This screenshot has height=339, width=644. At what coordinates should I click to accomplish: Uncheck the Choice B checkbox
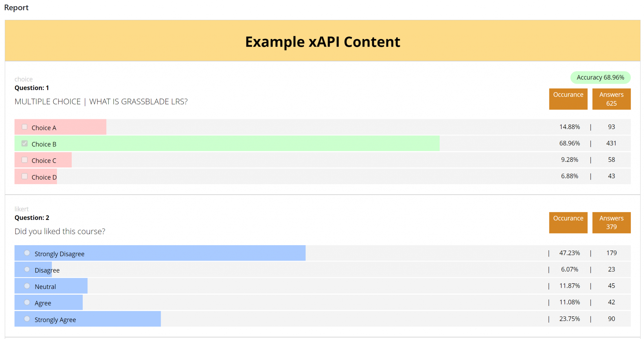(x=25, y=143)
